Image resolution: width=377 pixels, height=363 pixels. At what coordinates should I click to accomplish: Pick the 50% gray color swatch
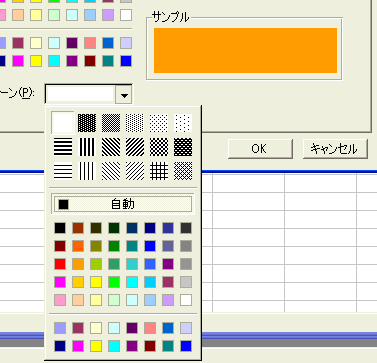pyautogui.click(x=186, y=246)
